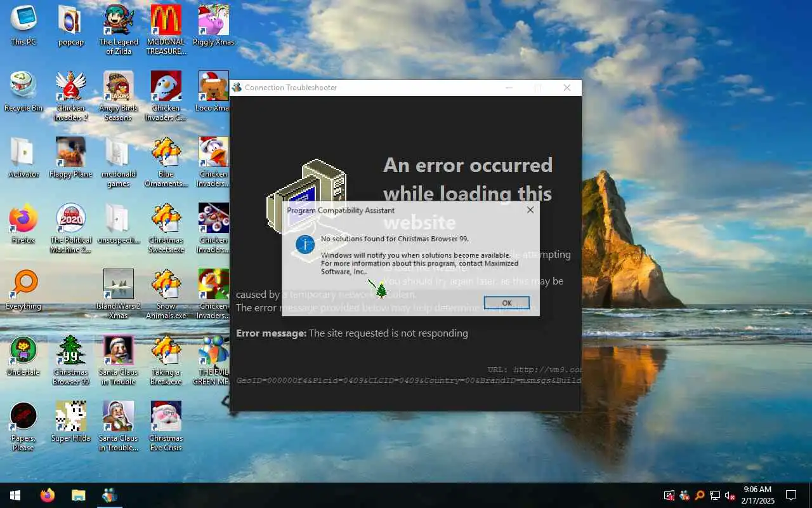Viewport: 812px width, 508px height.
Task: Click the Connection Troubleshooter title bar icon
Action: [237, 88]
